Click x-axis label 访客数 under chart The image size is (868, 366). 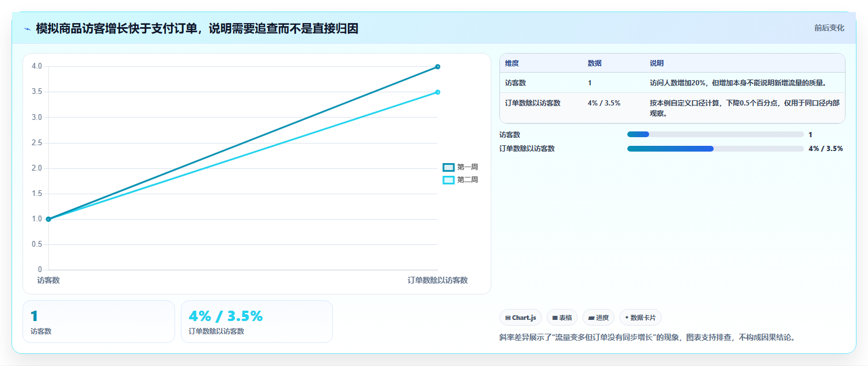[48, 280]
